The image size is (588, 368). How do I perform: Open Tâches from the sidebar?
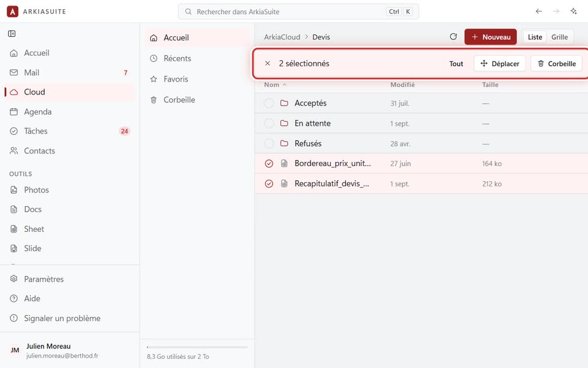70,131
